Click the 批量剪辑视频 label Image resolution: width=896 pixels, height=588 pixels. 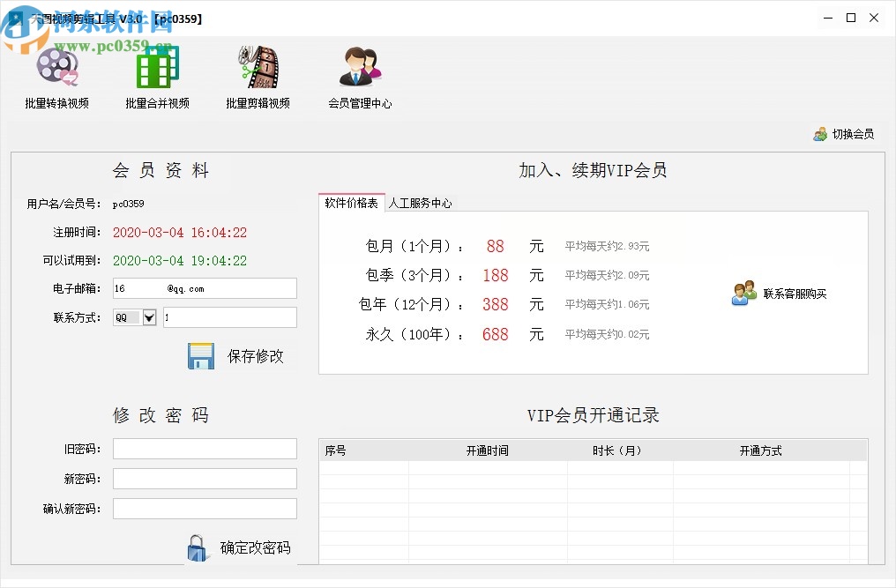[x=258, y=103]
